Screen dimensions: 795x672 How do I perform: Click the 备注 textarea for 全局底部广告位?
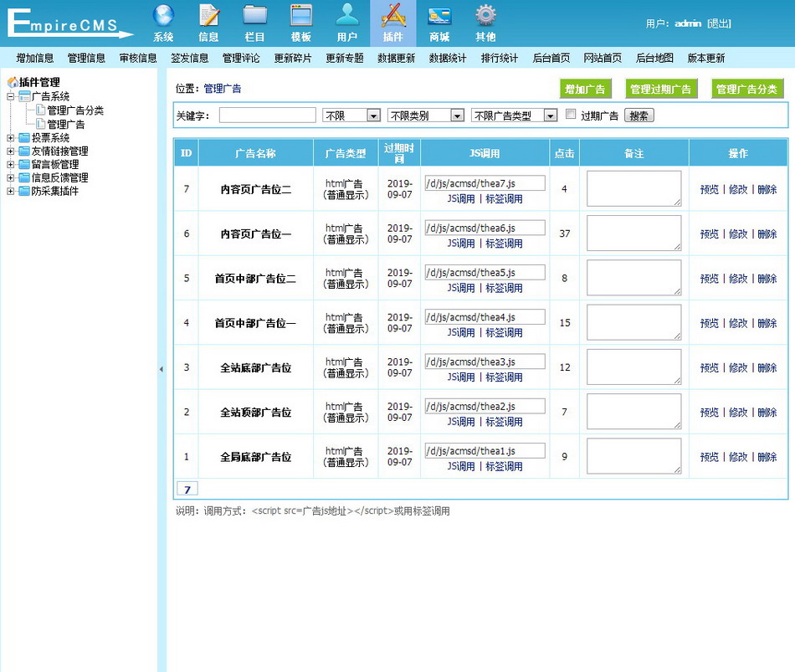(633, 456)
